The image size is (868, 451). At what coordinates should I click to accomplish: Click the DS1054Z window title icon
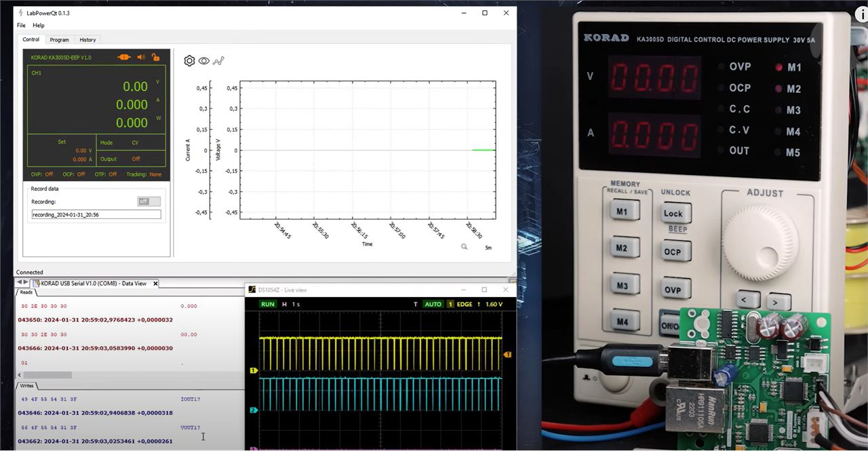coord(252,290)
